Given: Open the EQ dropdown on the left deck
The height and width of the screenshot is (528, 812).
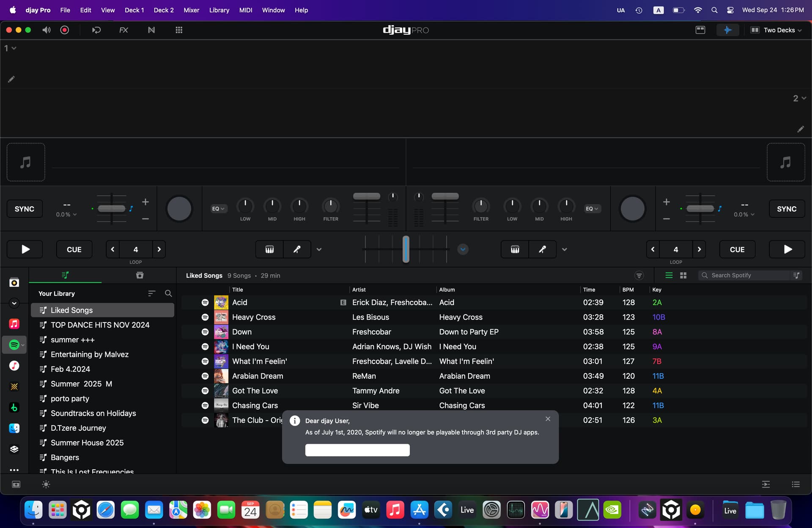Looking at the screenshot, I should coord(218,208).
